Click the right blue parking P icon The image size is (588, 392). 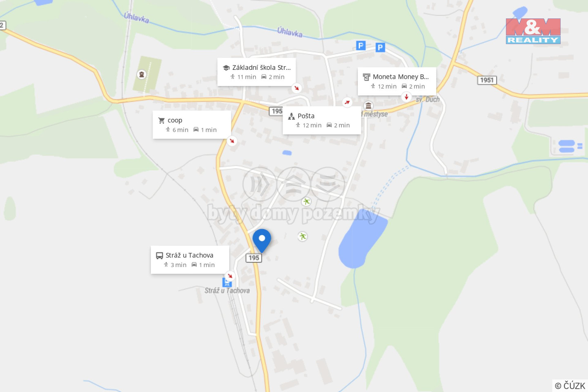[x=380, y=47]
